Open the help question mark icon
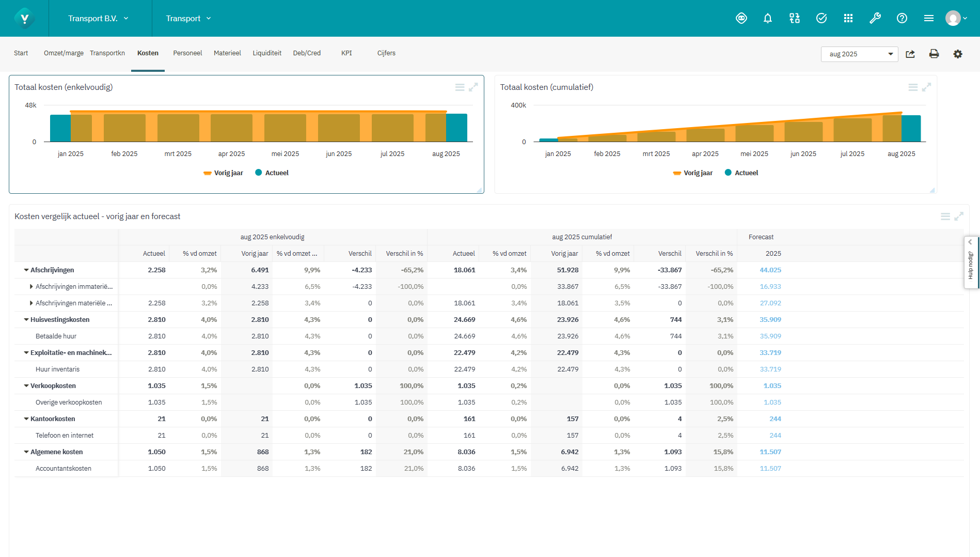The width and height of the screenshot is (980, 557). click(902, 18)
